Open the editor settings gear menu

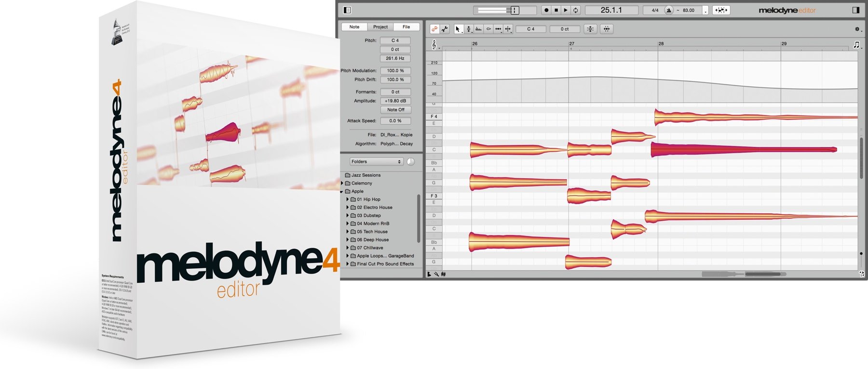(x=857, y=29)
